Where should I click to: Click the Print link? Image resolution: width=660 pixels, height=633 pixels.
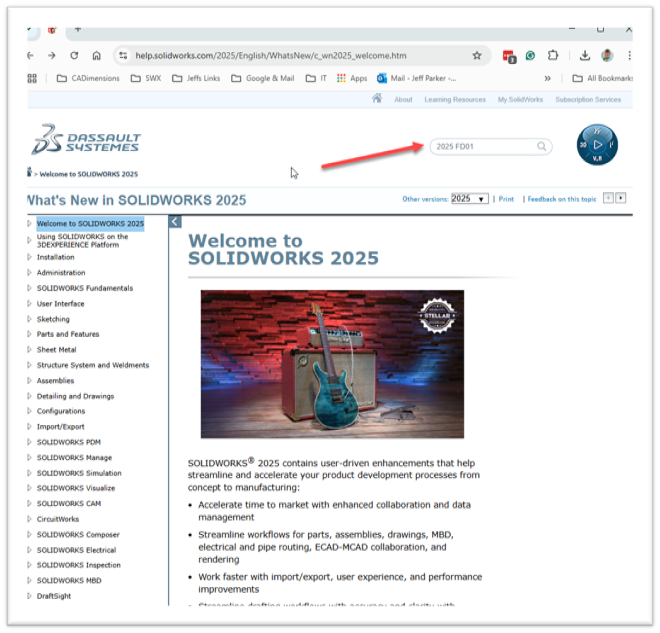(506, 199)
